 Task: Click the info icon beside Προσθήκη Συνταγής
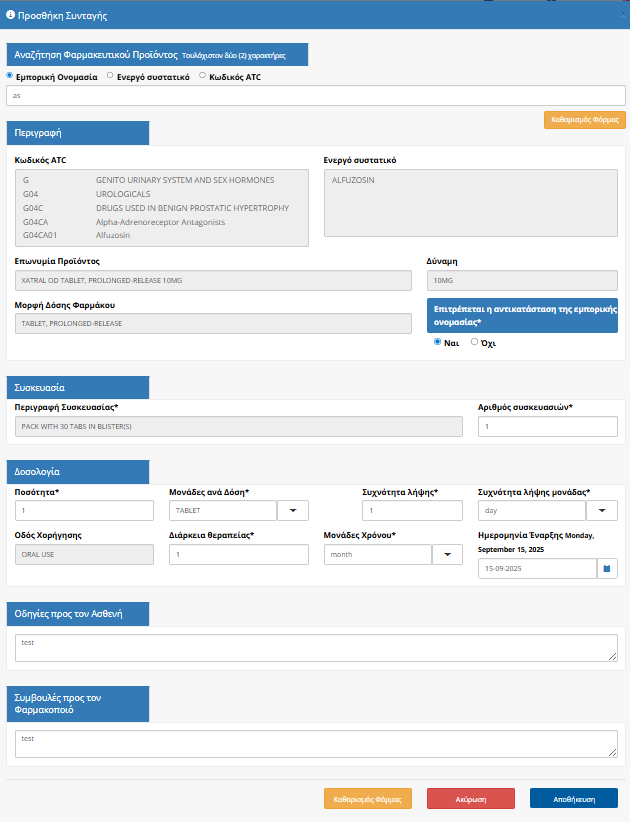[11, 16]
